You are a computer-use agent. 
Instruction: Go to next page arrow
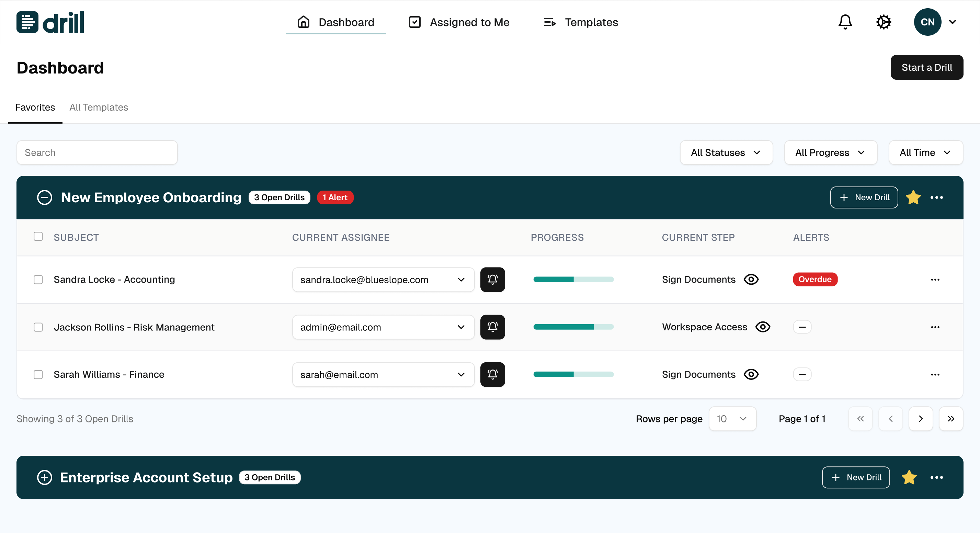[x=920, y=419]
